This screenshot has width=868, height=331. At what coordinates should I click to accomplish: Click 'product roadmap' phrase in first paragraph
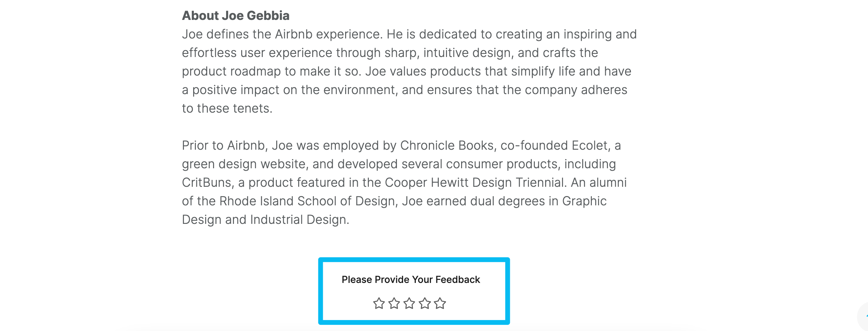tap(232, 71)
